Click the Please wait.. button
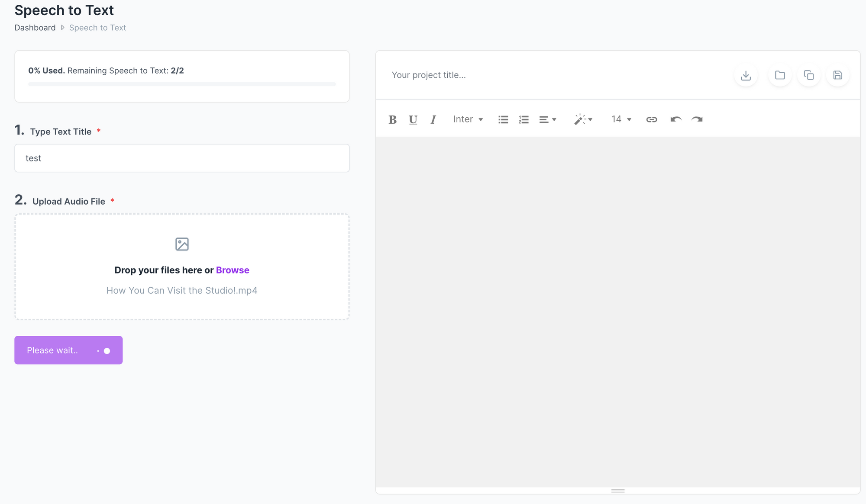The height and width of the screenshot is (504, 866). [x=68, y=350]
